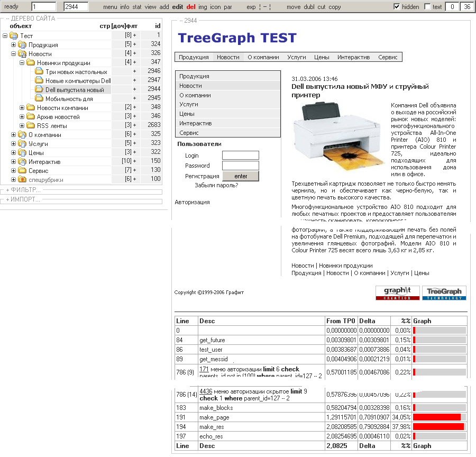The height and width of the screenshot is (457, 476).
Task: Expand the Продукция tree node
Action: pos(13,44)
